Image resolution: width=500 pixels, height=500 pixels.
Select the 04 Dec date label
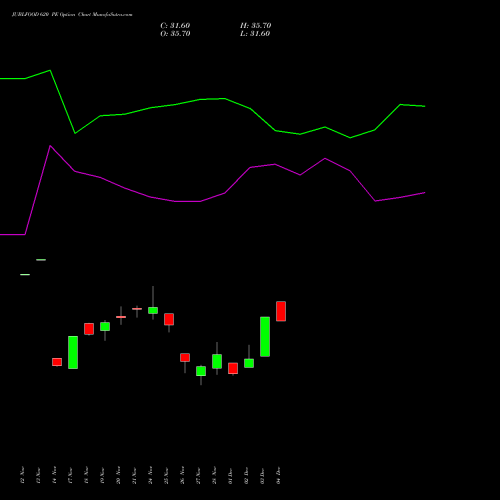pos(278,475)
